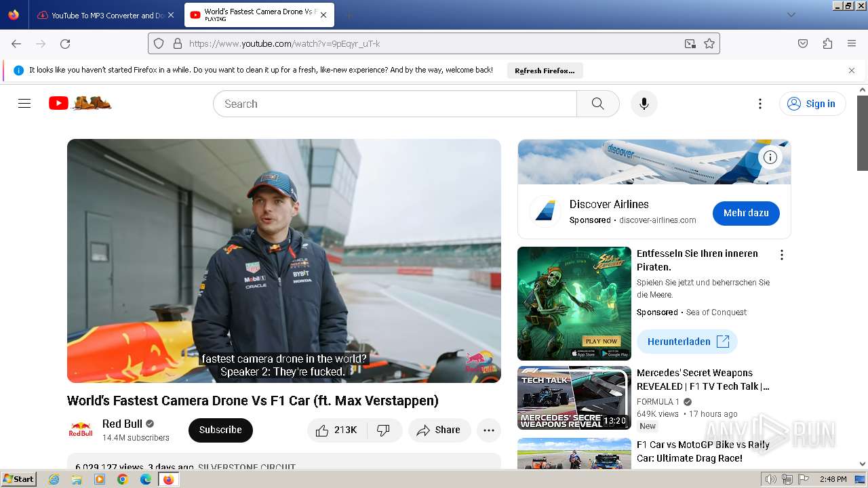Viewport: 868px width, 488px height.
Task: Click scrollbar down arrow
Action: click(x=863, y=464)
